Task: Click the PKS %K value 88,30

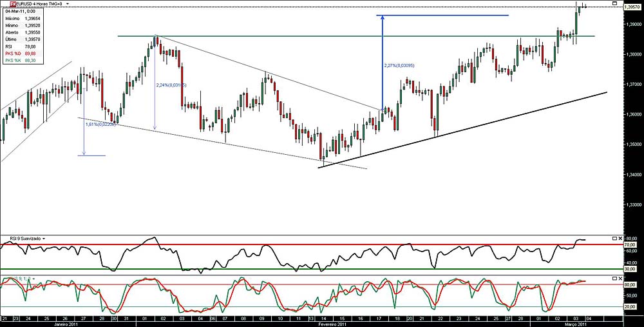Action: click(x=30, y=61)
